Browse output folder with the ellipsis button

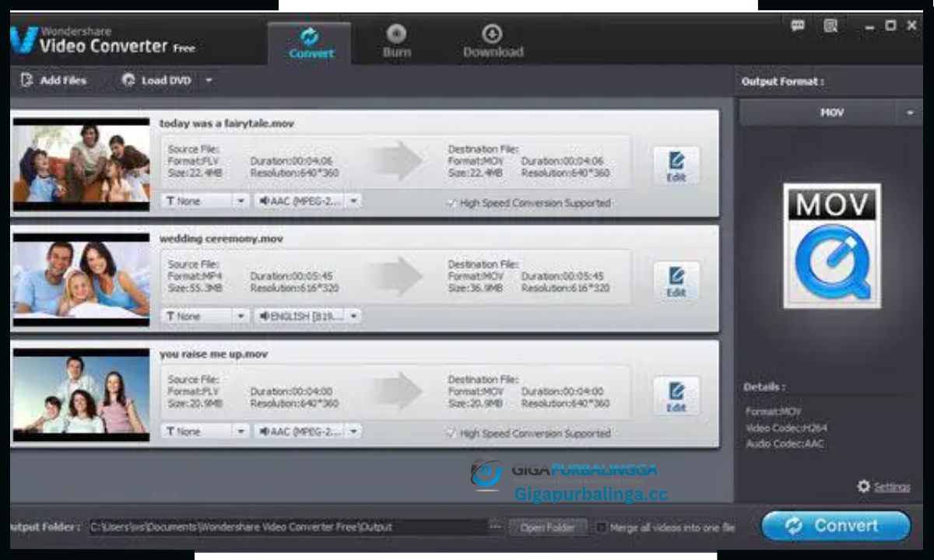coord(496,527)
